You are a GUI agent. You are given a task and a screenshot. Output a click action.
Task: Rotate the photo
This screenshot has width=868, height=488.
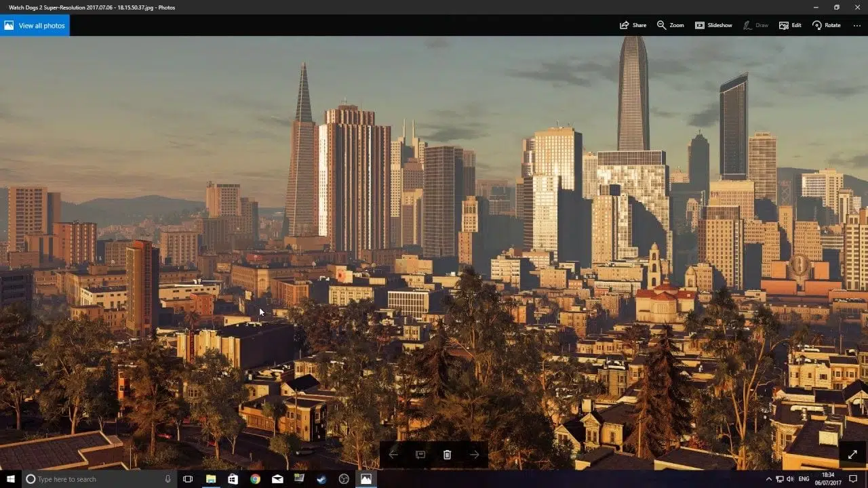826,25
